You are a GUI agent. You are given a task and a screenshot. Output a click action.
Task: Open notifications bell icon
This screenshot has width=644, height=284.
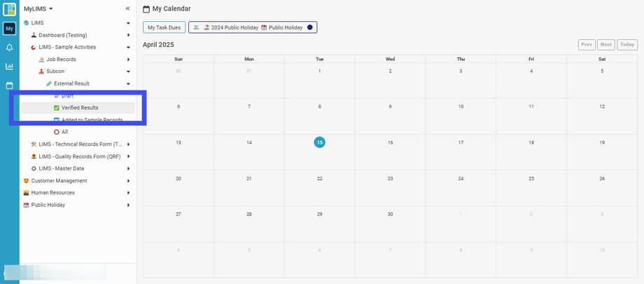[x=9, y=48]
